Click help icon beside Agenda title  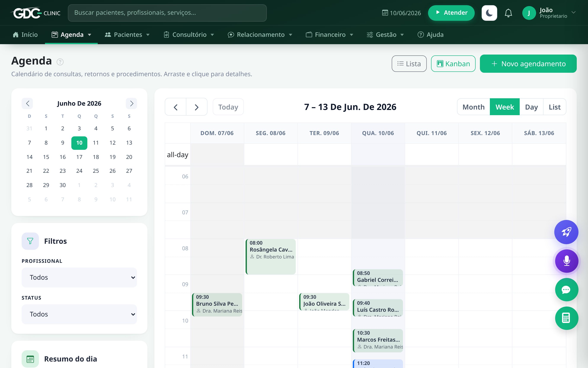(x=60, y=62)
